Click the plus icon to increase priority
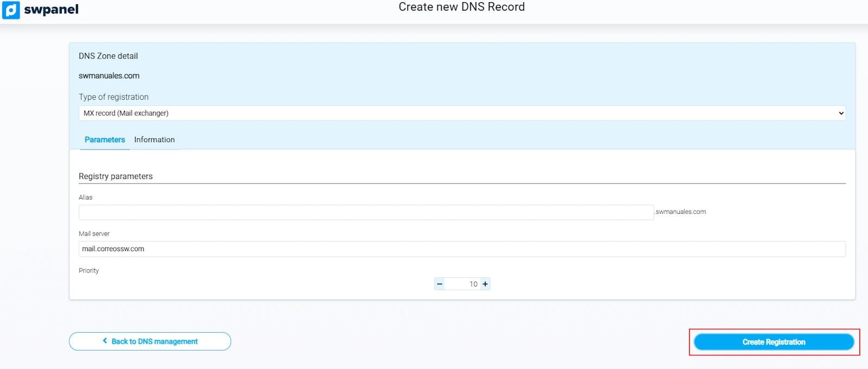Image resolution: width=868 pixels, height=369 pixels. pyautogui.click(x=485, y=284)
